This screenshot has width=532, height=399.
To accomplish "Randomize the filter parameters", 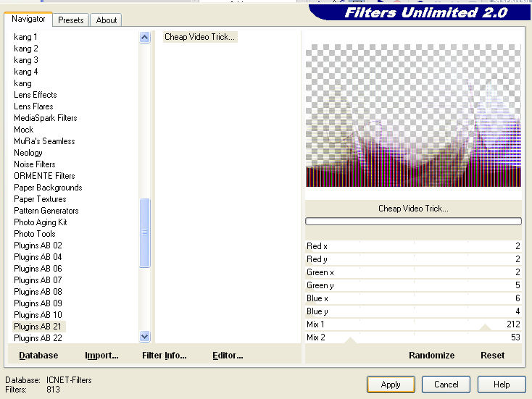I will 431,356.
